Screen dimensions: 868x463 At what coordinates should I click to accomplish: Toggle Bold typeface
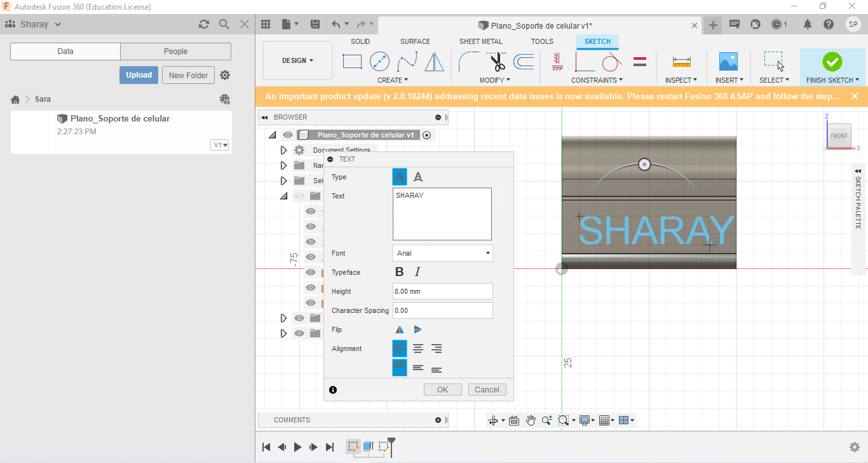point(400,272)
